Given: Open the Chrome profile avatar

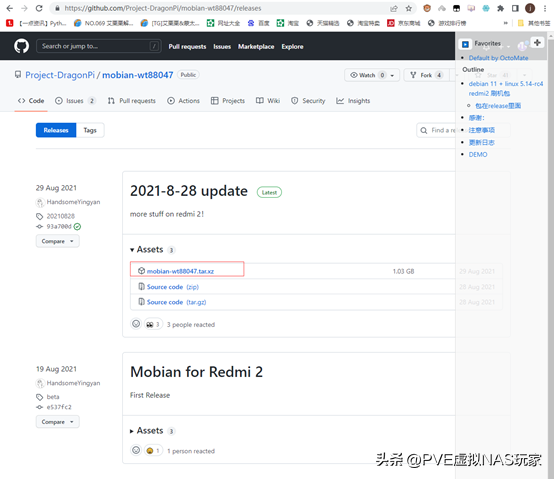Looking at the screenshot, I should (530, 8).
